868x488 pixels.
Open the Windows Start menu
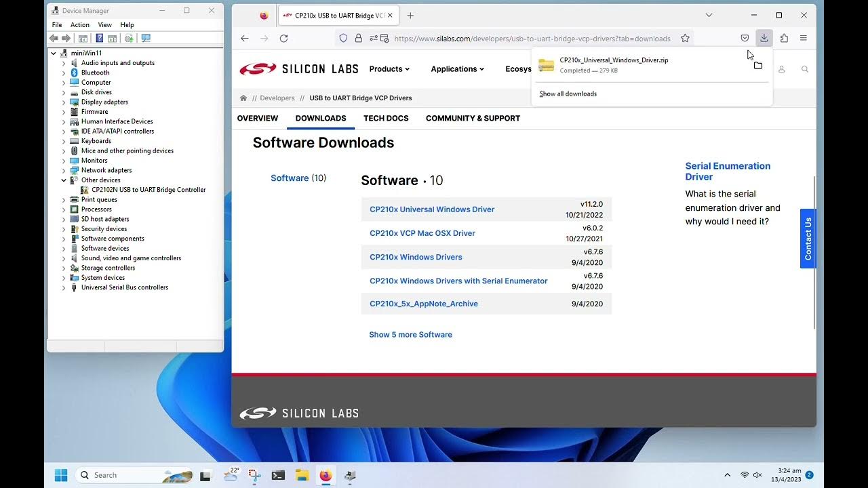61,475
